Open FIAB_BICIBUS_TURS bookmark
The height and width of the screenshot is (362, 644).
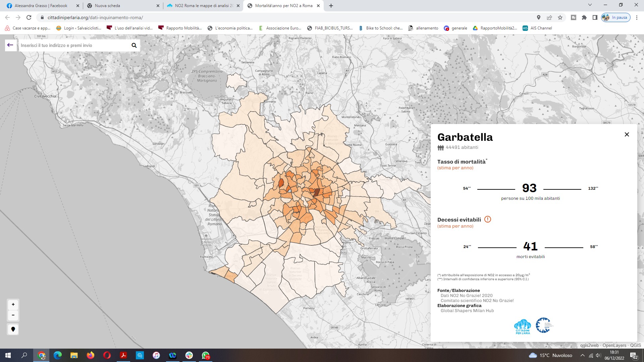click(330, 28)
